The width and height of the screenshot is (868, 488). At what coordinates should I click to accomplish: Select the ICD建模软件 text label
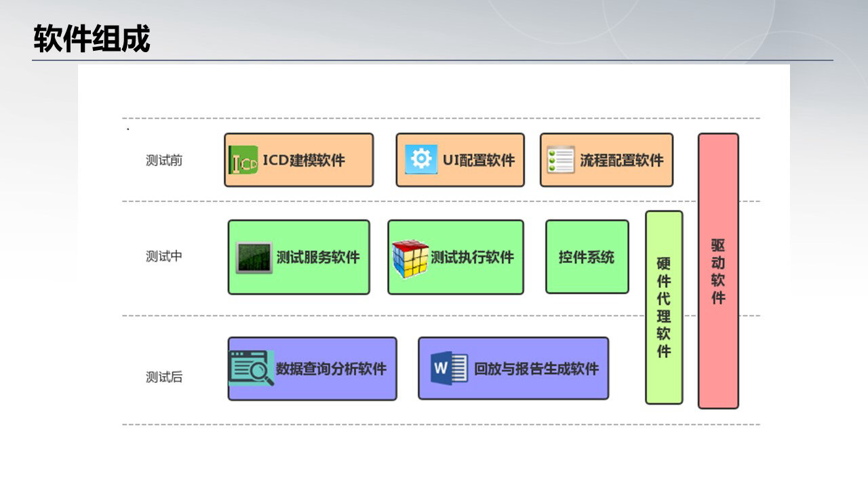(304, 161)
